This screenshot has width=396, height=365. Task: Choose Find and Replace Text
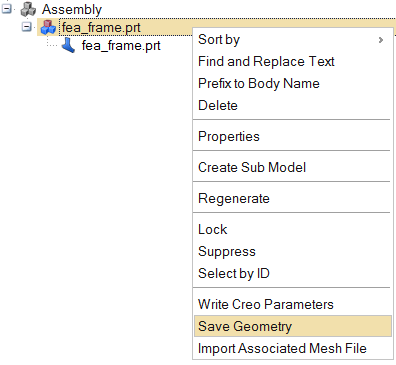[266, 61]
